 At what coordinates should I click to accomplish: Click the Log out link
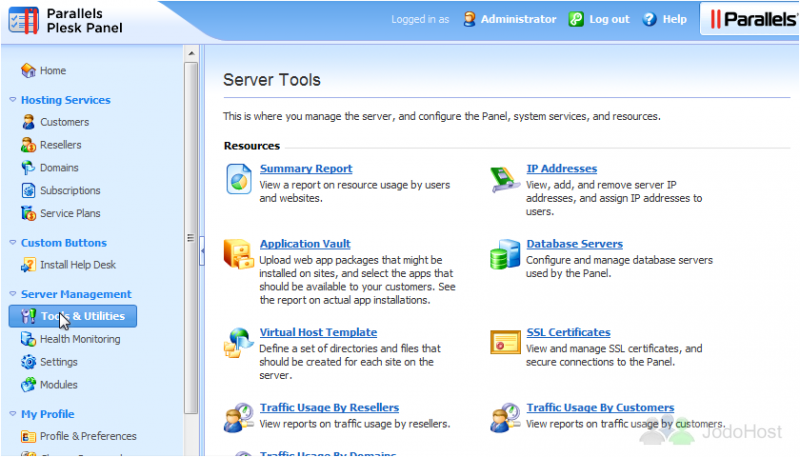click(x=609, y=19)
